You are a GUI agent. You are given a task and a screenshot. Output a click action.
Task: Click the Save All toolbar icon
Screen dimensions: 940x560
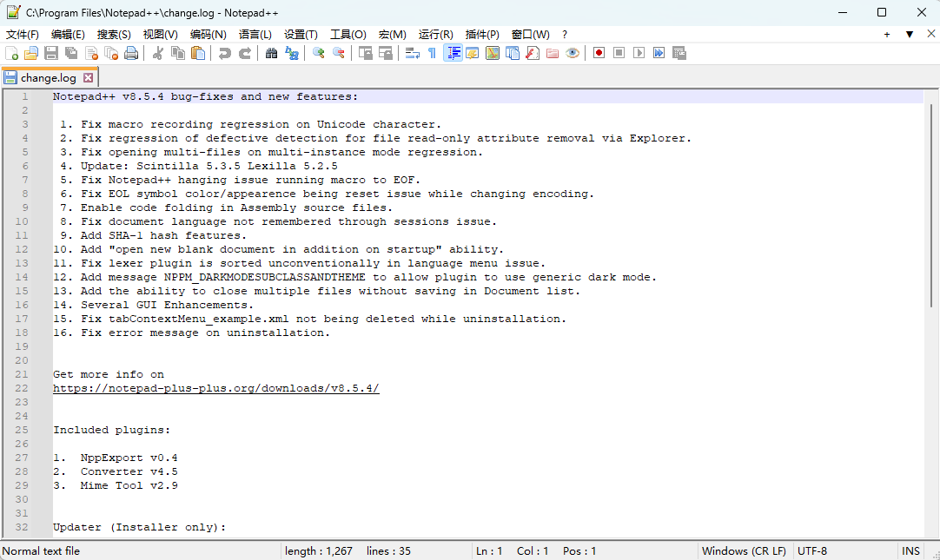click(x=71, y=53)
